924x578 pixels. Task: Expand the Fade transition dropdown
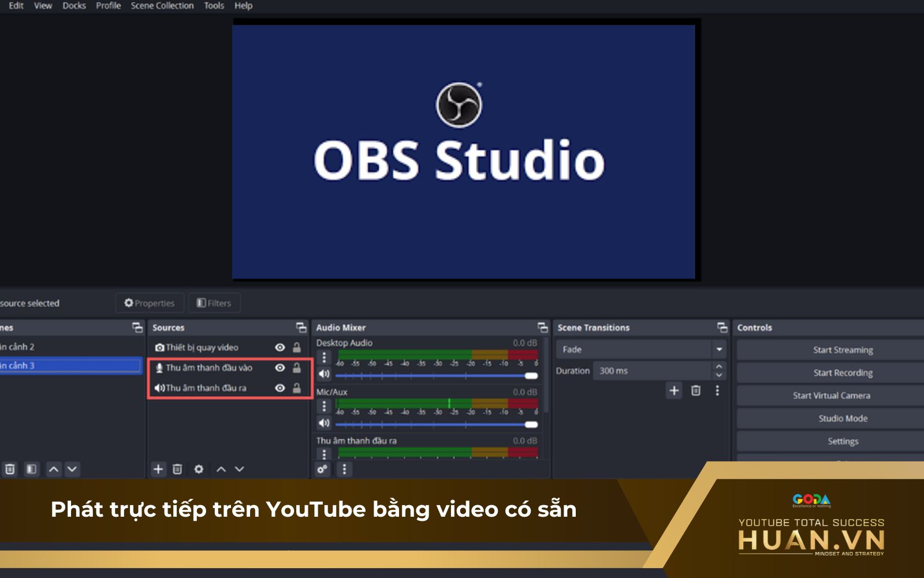coord(719,349)
